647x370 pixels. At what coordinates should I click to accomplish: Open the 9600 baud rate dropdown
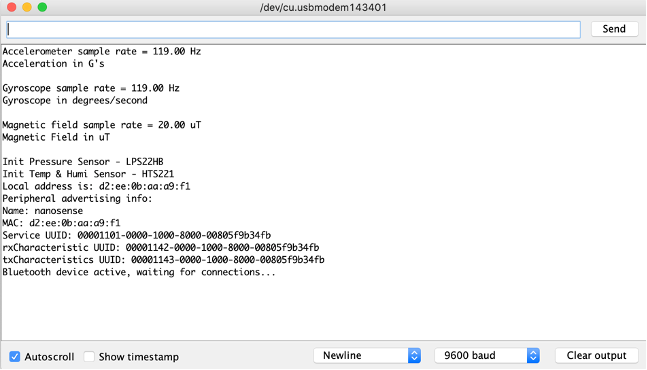[487, 356]
